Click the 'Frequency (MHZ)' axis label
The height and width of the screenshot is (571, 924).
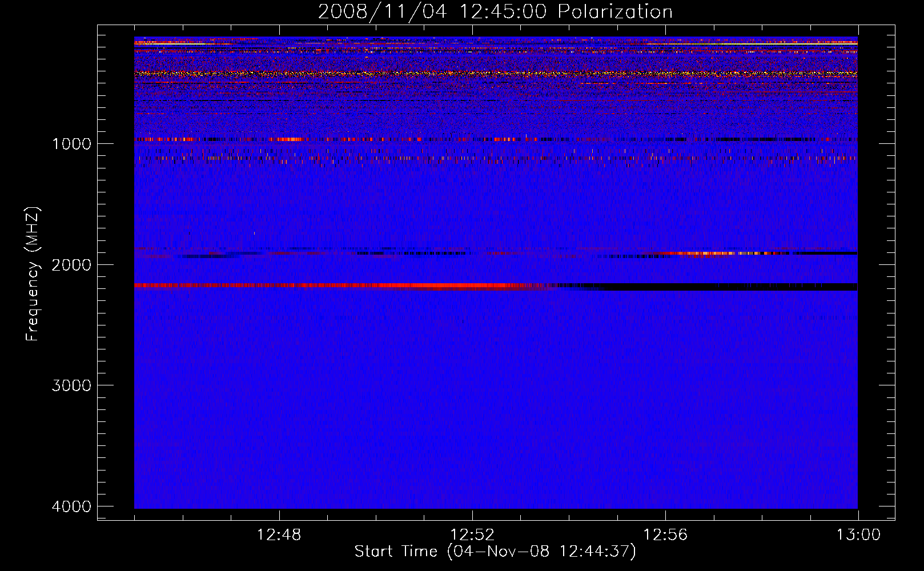coord(33,274)
